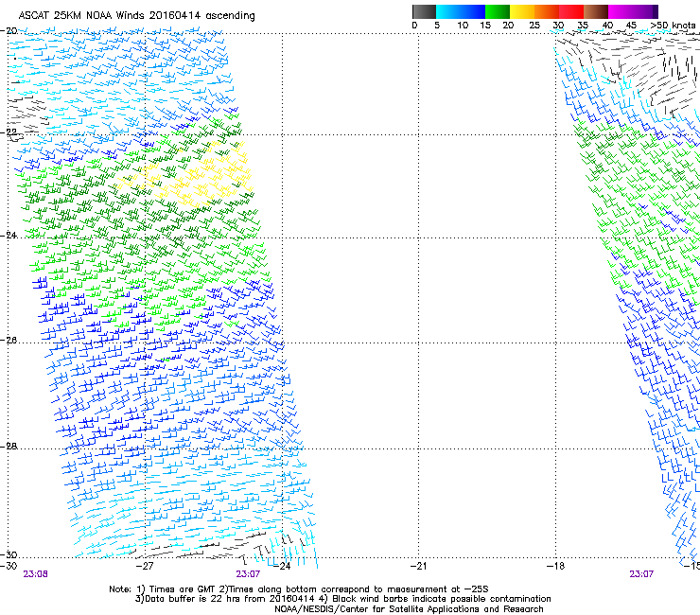
Task: Click the -24 latitude axis label
Action: click(x=9, y=235)
